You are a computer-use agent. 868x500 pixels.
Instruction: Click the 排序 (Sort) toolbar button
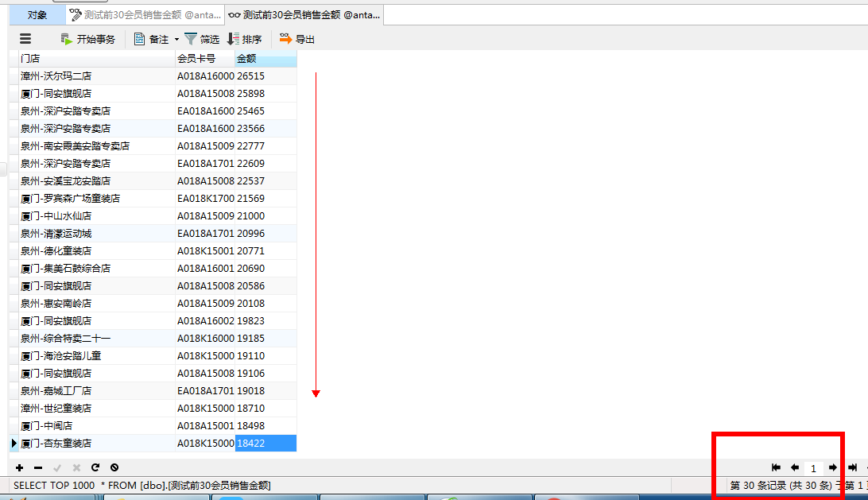(x=244, y=39)
